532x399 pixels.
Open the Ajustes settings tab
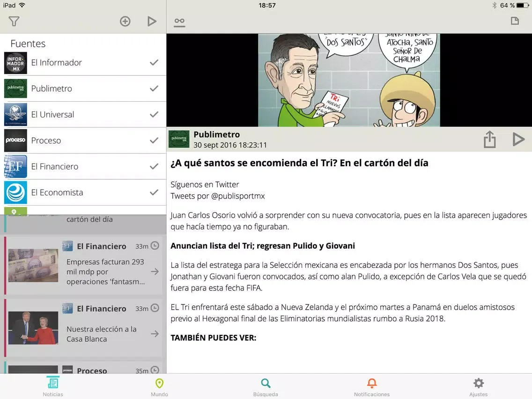click(479, 386)
